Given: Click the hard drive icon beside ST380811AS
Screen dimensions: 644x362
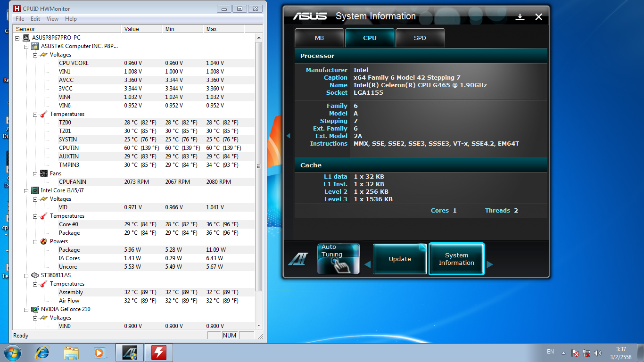Looking at the screenshot, I should 35,275.
